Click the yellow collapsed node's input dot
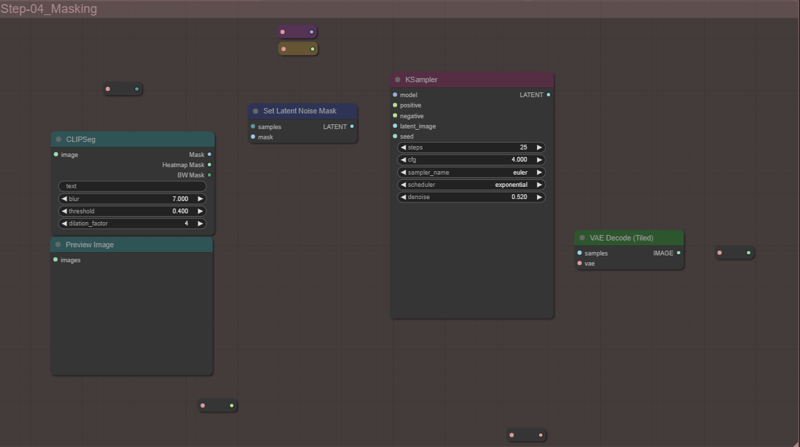The width and height of the screenshot is (800, 447). [x=284, y=49]
